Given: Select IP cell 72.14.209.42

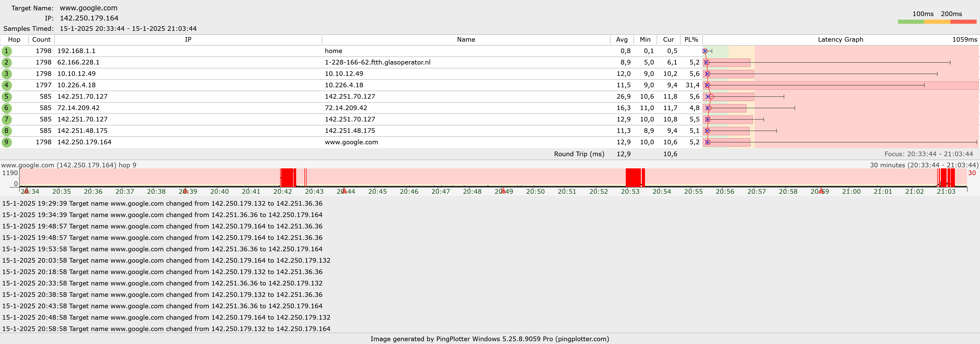Looking at the screenshot, I should (x=78, y=108).
